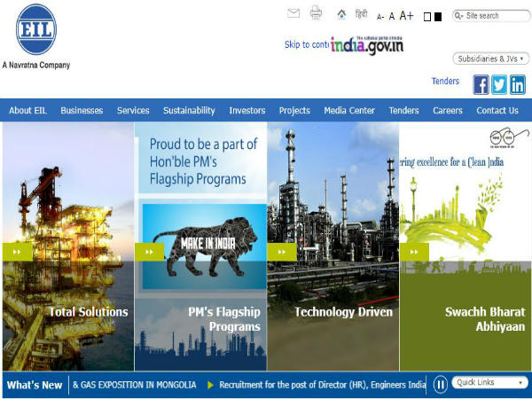This screenshot has height=399, width=532.
Task: Open EIL's Twitter page icon
Action: (499, 84)
